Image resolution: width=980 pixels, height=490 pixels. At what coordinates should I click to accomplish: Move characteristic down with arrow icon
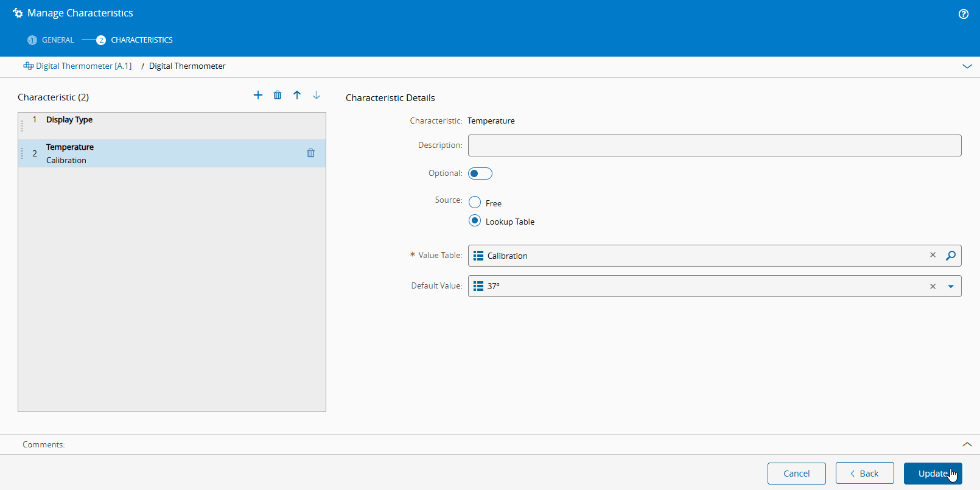click(x=317, y=95)
